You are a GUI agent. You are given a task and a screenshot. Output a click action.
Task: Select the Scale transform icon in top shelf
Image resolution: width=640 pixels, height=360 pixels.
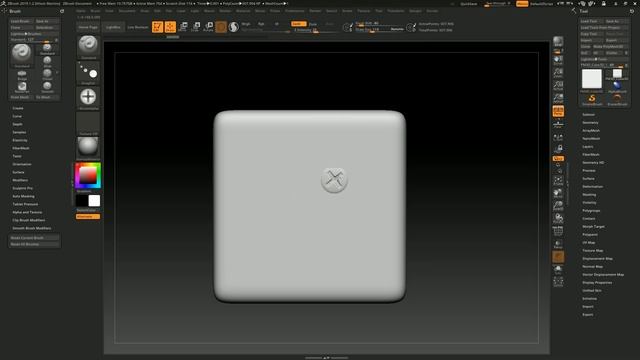click(x=196, y=27)
